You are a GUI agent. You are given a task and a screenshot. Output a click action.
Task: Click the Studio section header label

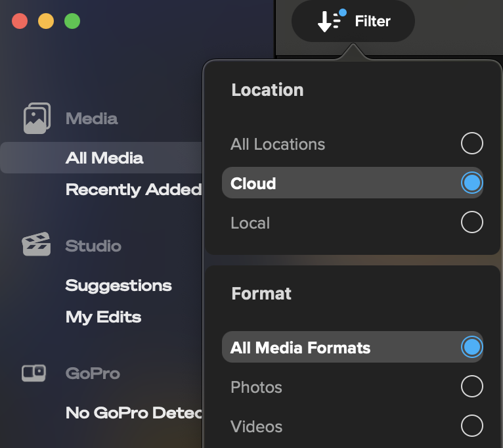click(x=93, y=246)
